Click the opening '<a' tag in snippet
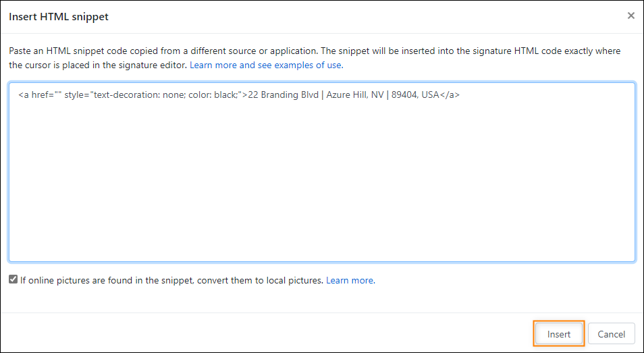 [24, 95]
